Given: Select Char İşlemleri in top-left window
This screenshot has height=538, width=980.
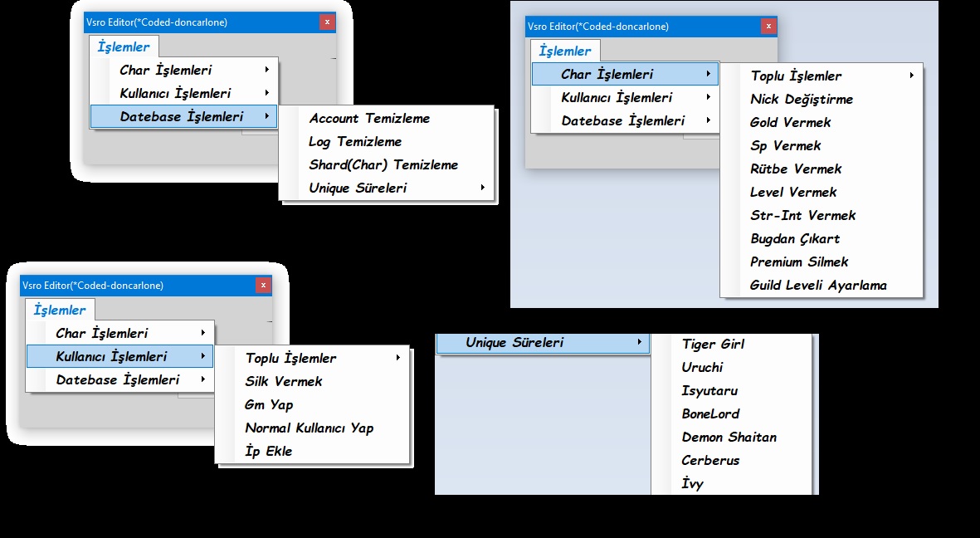Looking at the screenshot, I should tap(183, 70).
